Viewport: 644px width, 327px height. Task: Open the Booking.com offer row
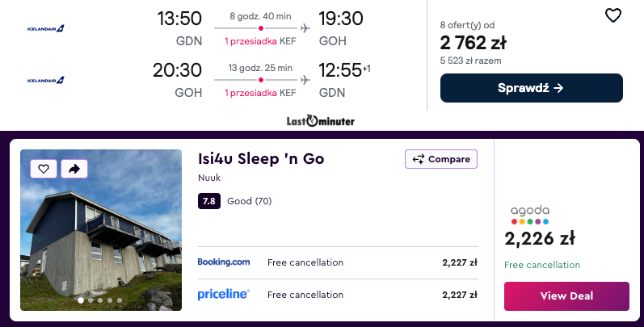(338, 262)
